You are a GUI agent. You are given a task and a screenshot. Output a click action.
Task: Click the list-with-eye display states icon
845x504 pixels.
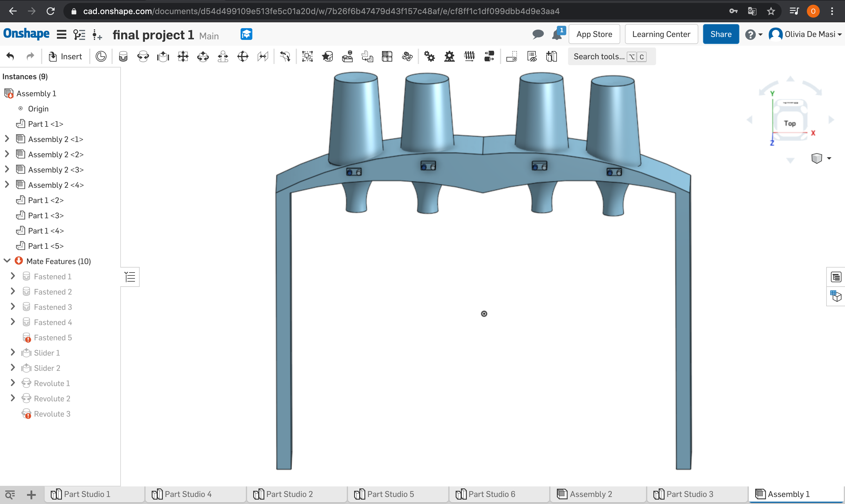pos(532,56)
